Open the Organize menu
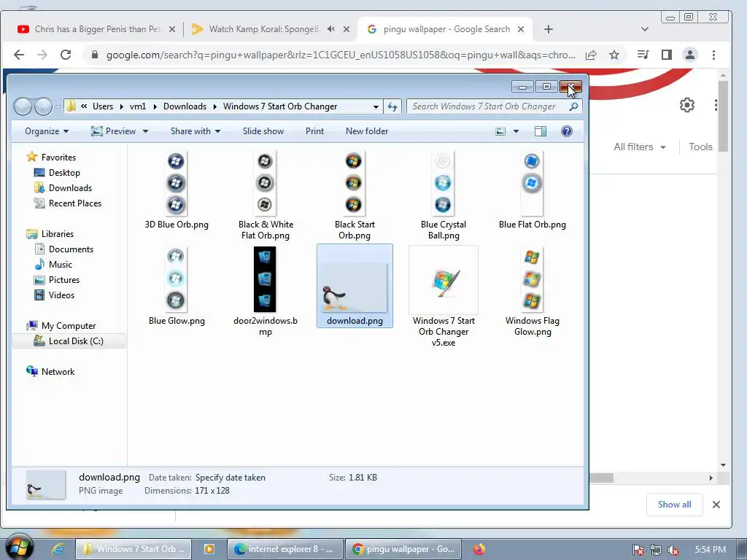 pyautogui.click(x=47, y=131)
